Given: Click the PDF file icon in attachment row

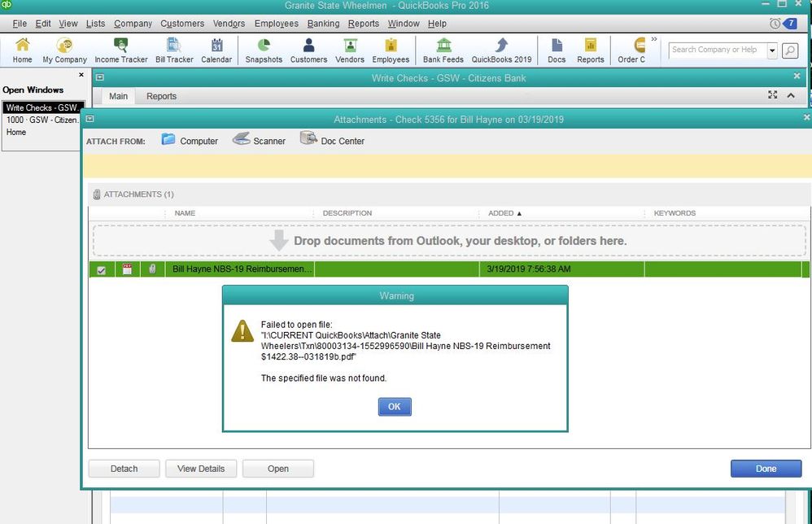Looking at the screenshot, I should 128,269.
